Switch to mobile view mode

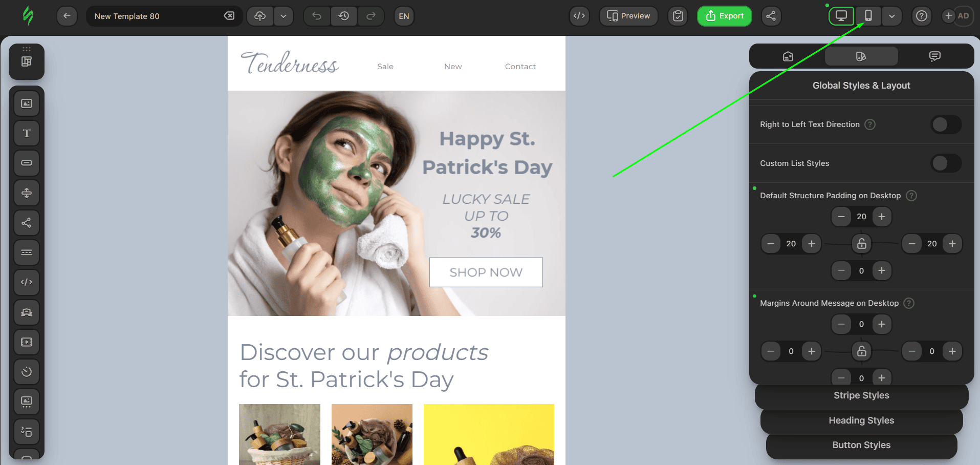pyautogui.click(x=868, y=16)
